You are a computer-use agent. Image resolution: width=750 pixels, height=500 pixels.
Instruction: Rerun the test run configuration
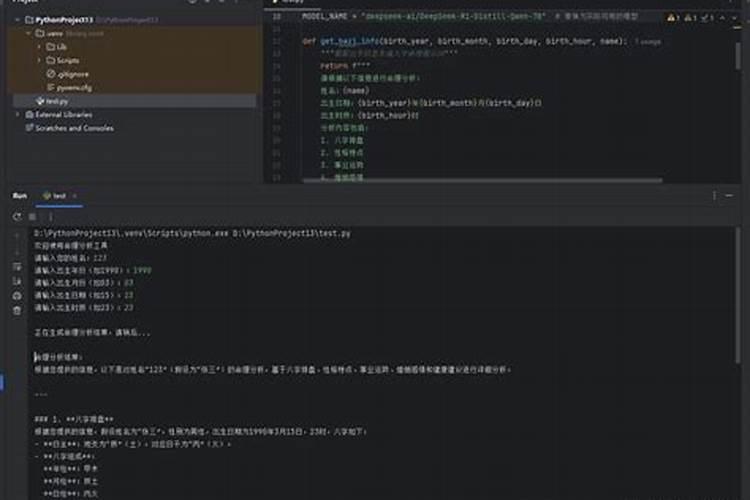[x=17, y=217]
